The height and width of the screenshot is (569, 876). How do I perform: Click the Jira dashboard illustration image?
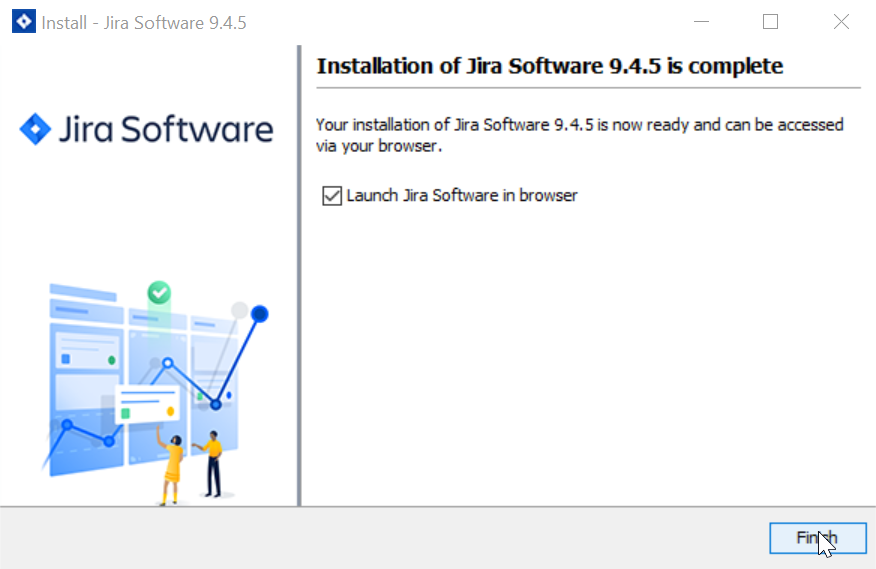[x=155, y=392]
